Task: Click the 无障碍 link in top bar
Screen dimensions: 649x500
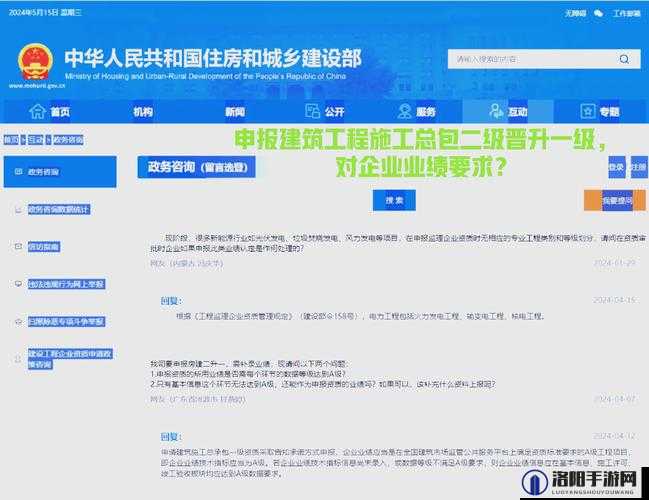Action: (x=576, y=13)
